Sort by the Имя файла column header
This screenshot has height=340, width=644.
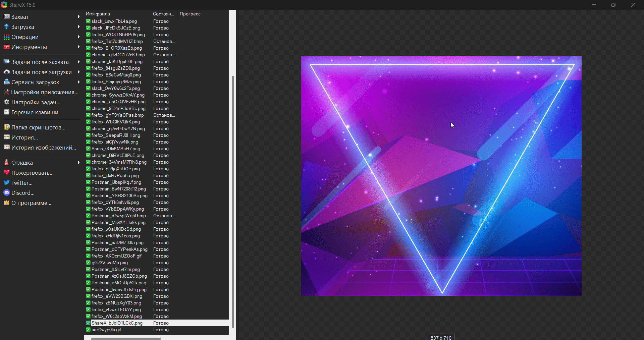[x=118, y=14]
